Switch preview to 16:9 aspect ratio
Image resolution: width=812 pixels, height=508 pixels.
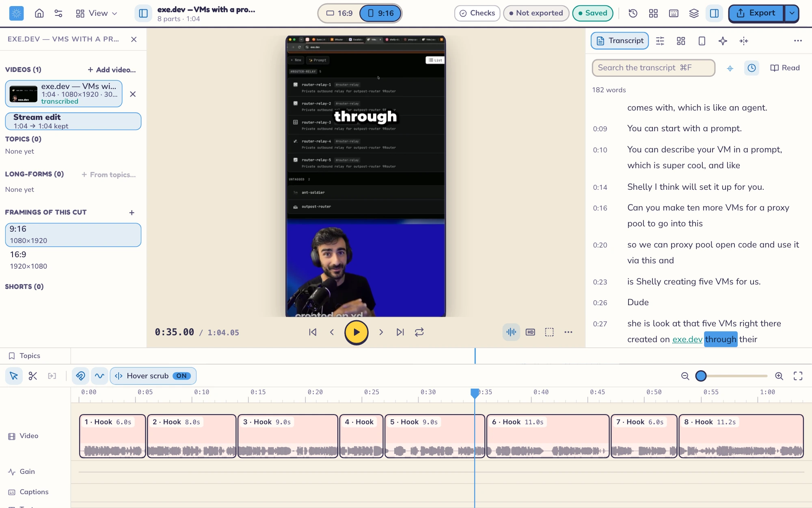(339, 13)
